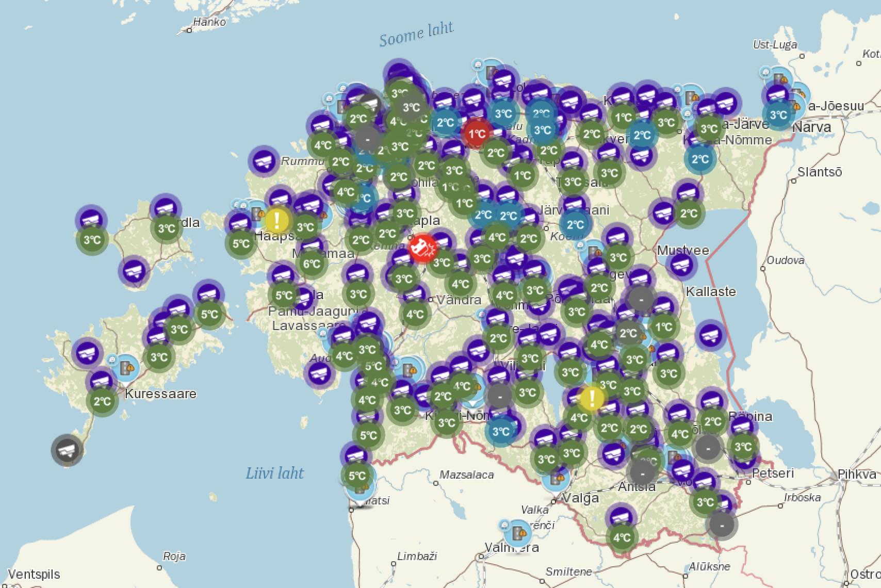Open the gray camera icon on Saaremaa's southern tip
Image resolution: width=881 pixels, height=588 pixels.
click(67, 450)
